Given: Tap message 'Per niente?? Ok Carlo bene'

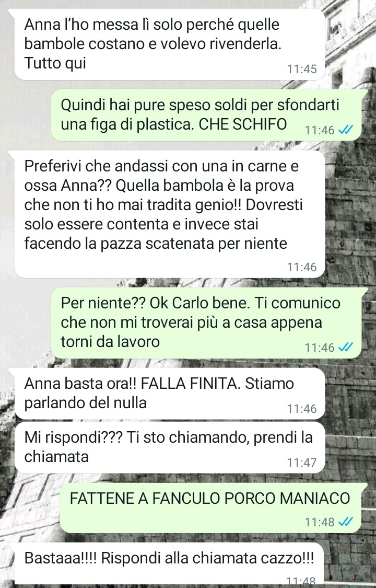Looking at the screenshot, I should [206, 323].
